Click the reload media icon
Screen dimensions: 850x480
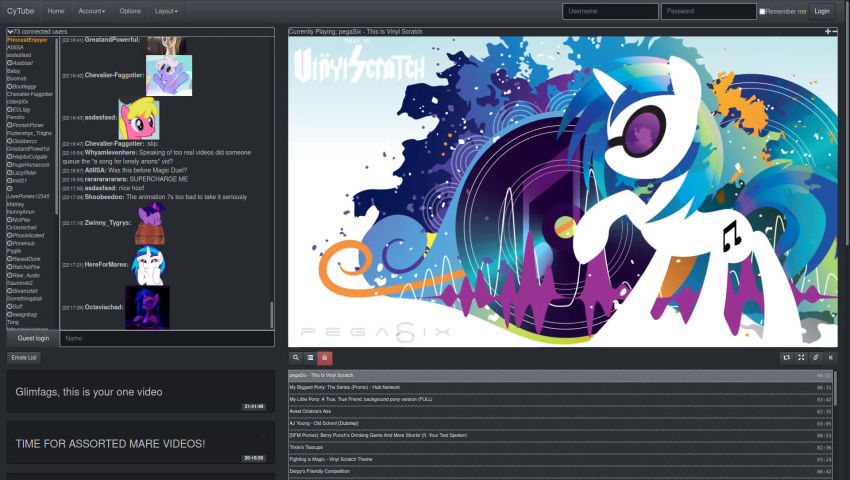pos(787,357)
